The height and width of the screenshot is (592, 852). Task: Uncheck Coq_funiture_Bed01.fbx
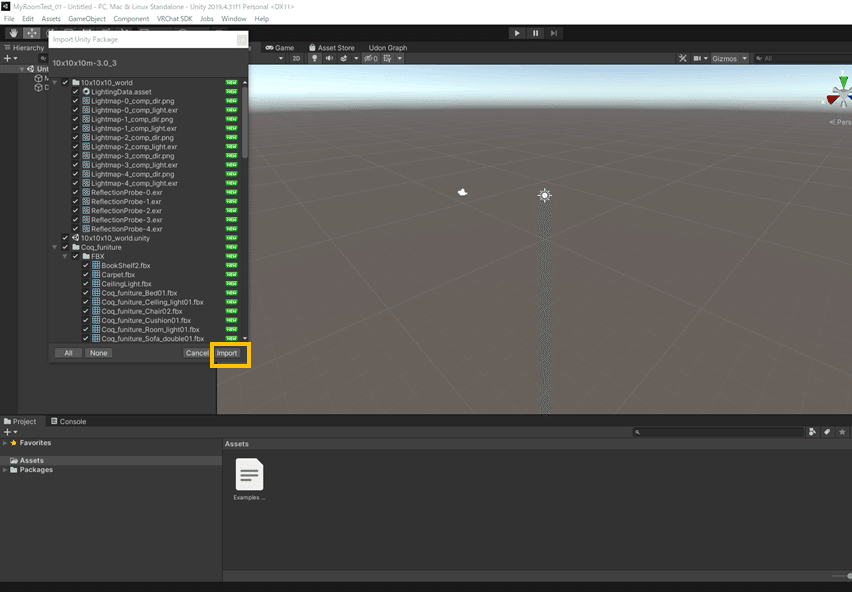86,293
